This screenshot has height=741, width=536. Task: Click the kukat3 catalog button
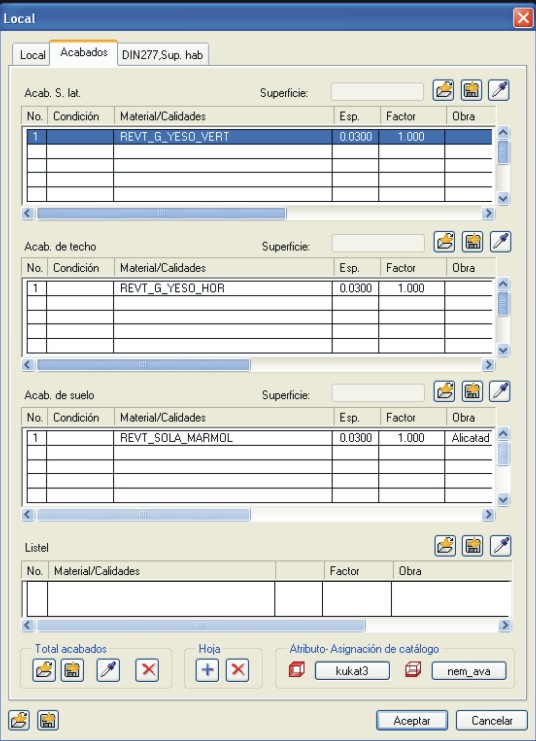tap(352, 671)
